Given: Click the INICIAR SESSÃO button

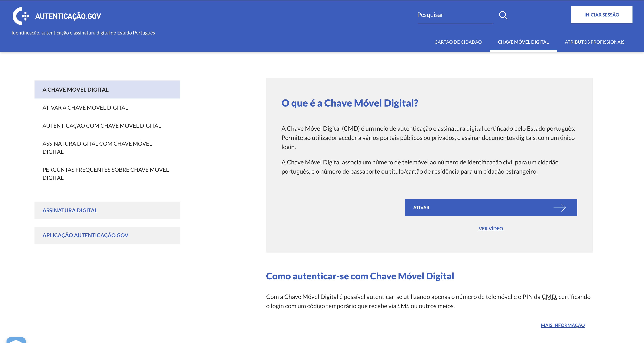Looking at the screenshot, I should tap(601, 15).
